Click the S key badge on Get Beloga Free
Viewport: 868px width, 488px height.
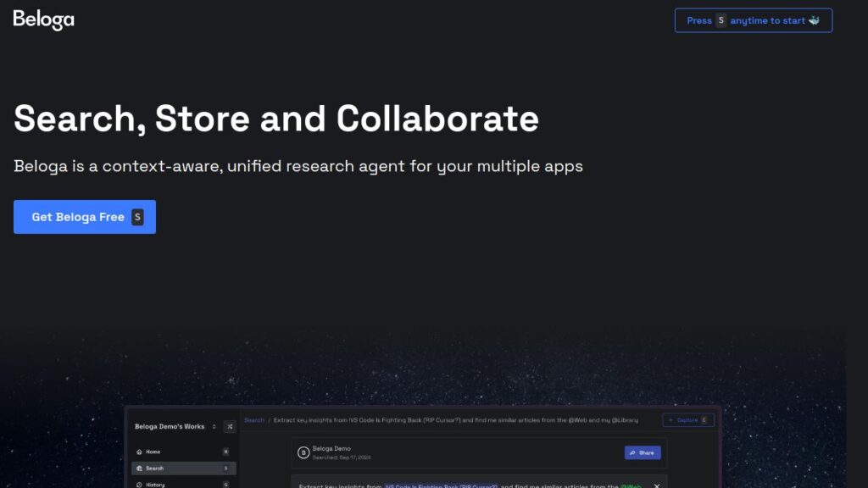pyautogui.click(x=137, y=217)
